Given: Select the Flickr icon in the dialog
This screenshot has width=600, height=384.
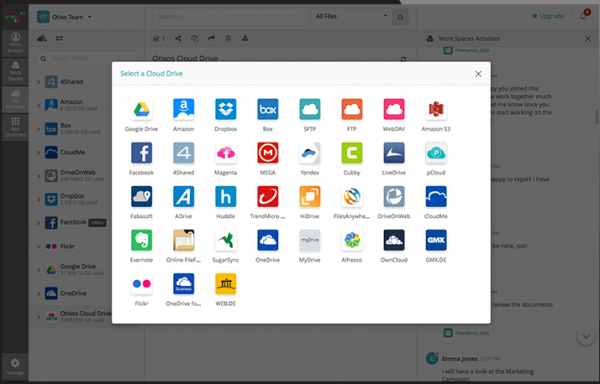Looking at the screenshot, I should click(141, 284).
